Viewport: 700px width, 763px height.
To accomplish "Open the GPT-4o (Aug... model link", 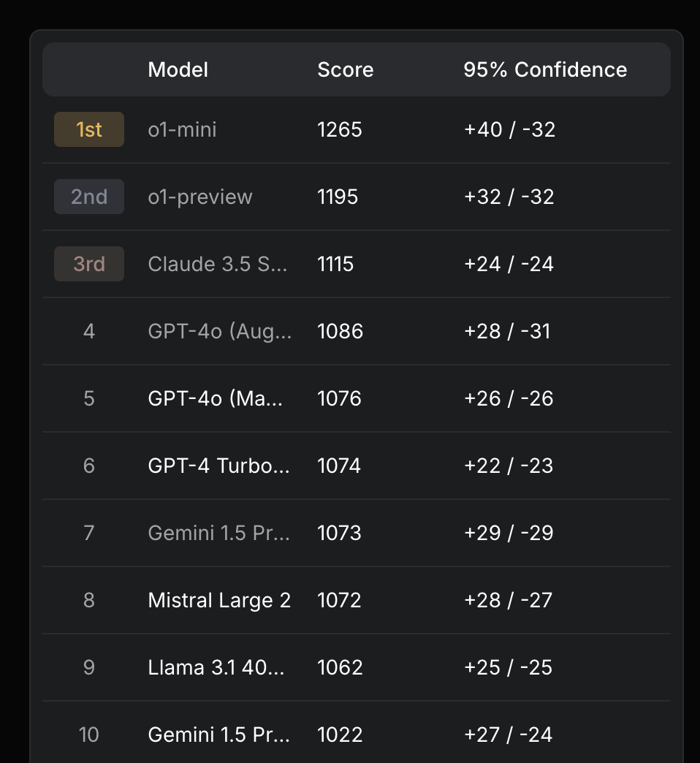I will click(219, 331).
